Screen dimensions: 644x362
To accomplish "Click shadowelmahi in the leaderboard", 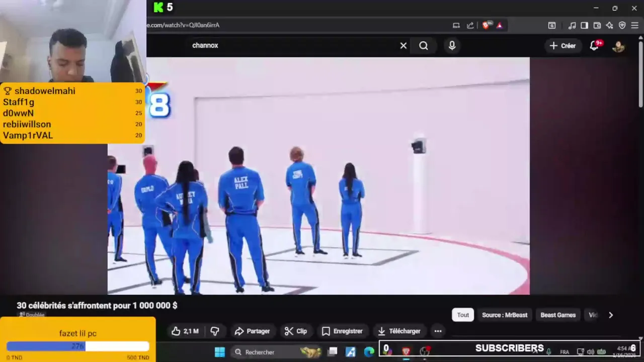I will click(45, 91).
